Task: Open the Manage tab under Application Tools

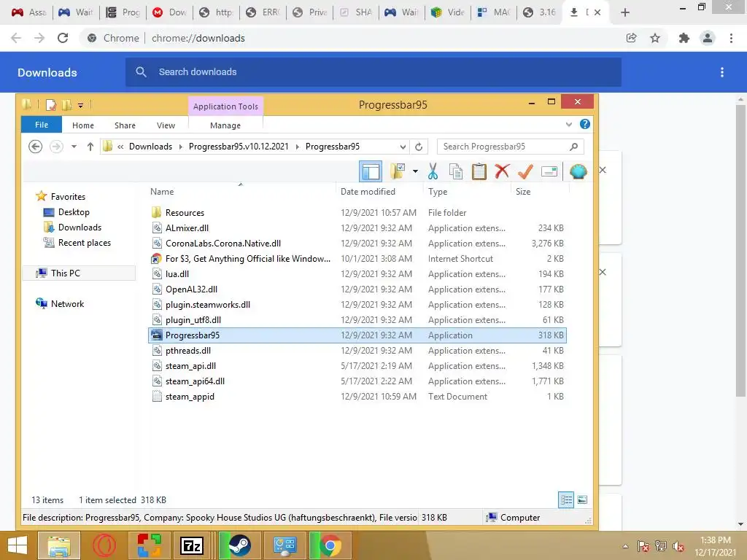Action: click(225, 125)
